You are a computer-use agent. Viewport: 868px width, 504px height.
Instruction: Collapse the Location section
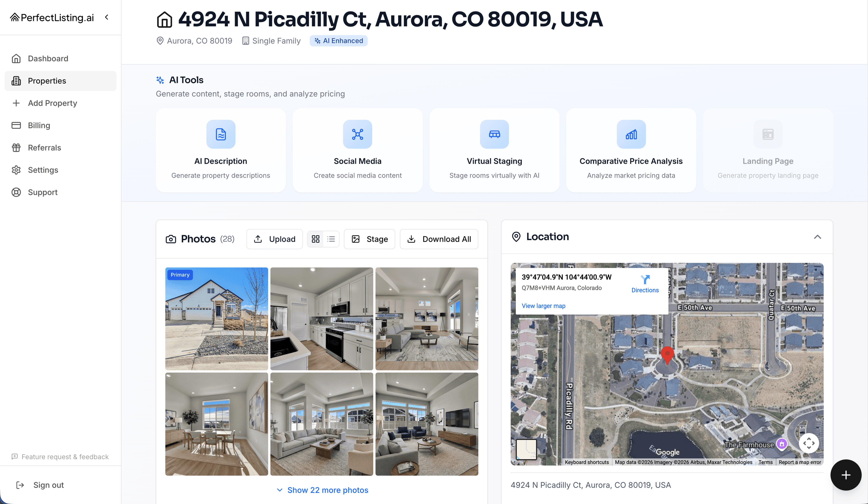[818, 237]
